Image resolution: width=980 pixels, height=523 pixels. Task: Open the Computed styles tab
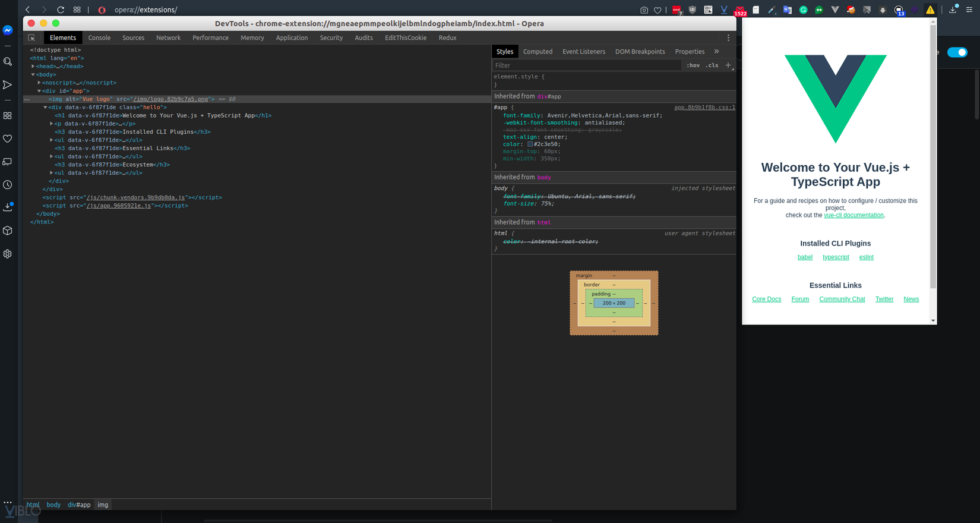(538, 52)
